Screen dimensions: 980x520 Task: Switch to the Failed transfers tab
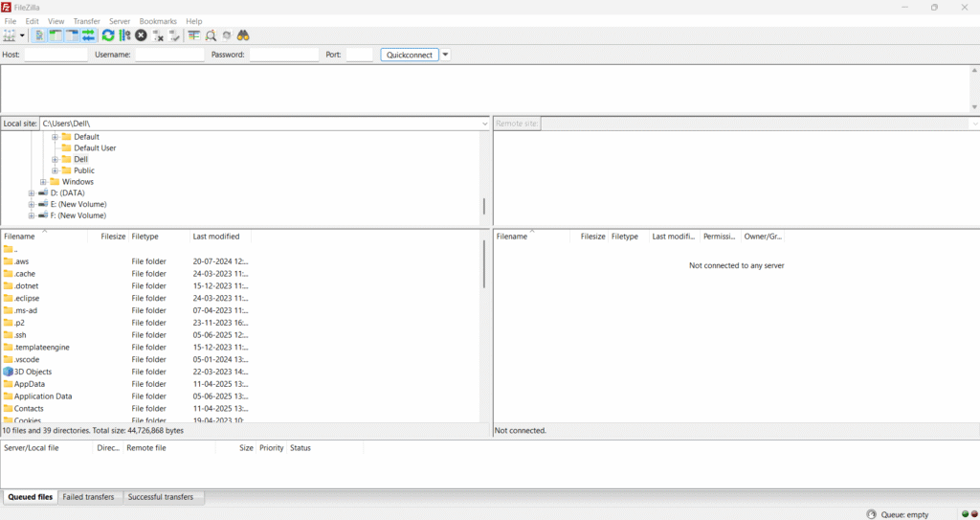(88, 497)
